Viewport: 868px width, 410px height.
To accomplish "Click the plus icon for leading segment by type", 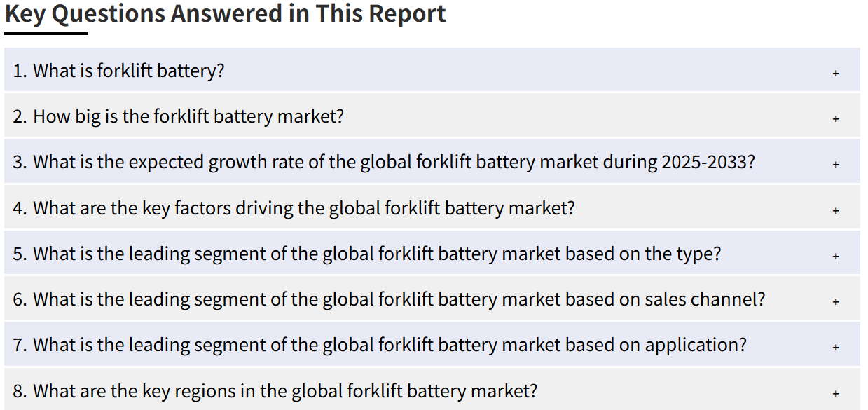I will click(836, 256).
